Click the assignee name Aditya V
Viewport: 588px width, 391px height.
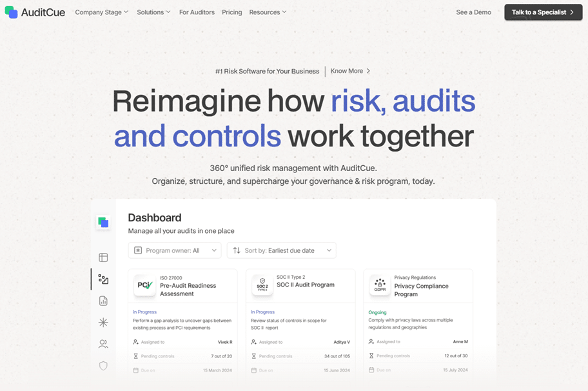point(342,342)
